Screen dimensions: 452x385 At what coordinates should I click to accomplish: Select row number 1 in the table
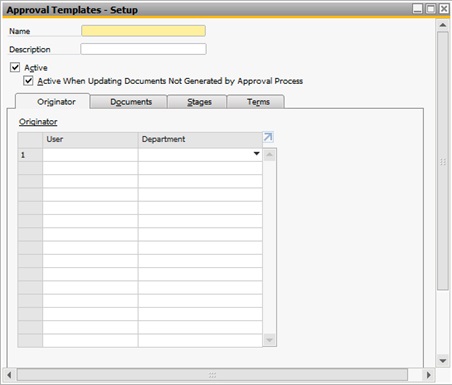[30, 155]
